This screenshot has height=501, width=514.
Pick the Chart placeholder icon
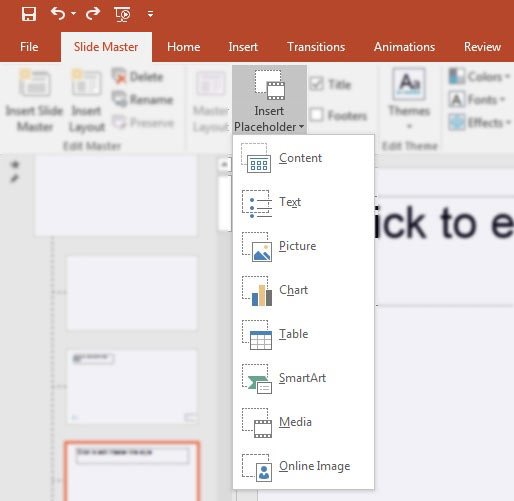coord(257,291)
